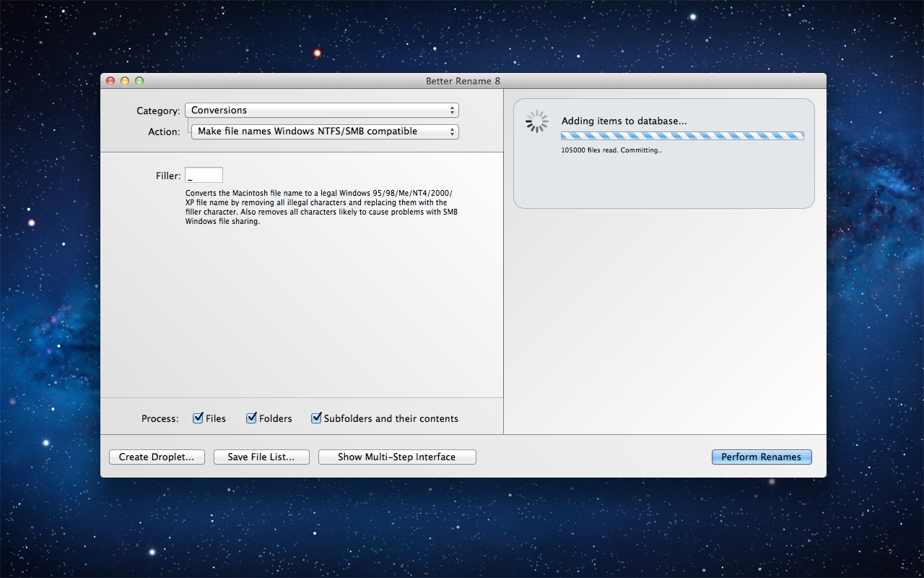Toggle the Files checkbox
924x578 pixels.
(199, 418)
